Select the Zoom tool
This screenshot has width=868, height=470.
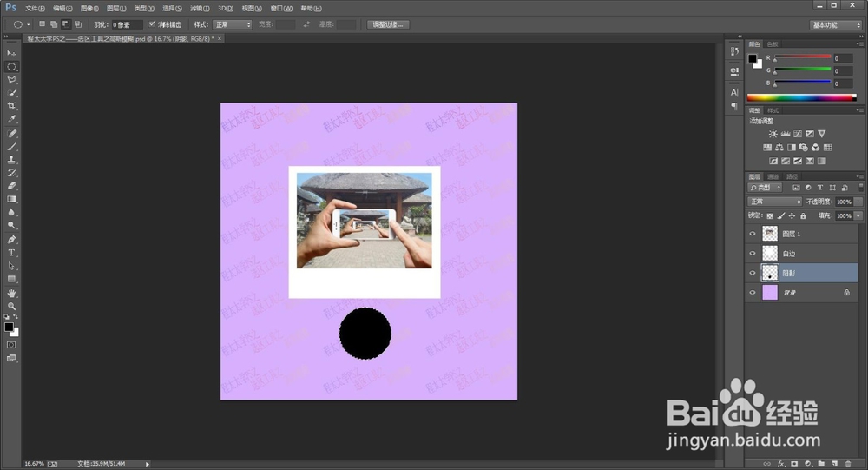(x=11, y=306)
